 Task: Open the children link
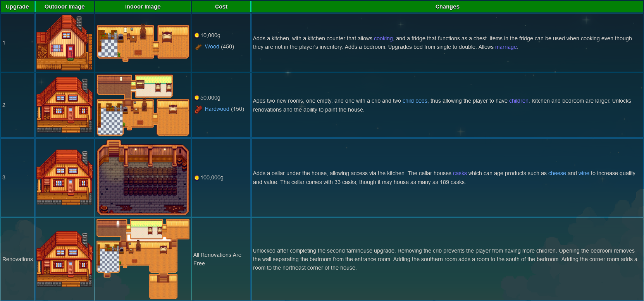click(519, 101)
